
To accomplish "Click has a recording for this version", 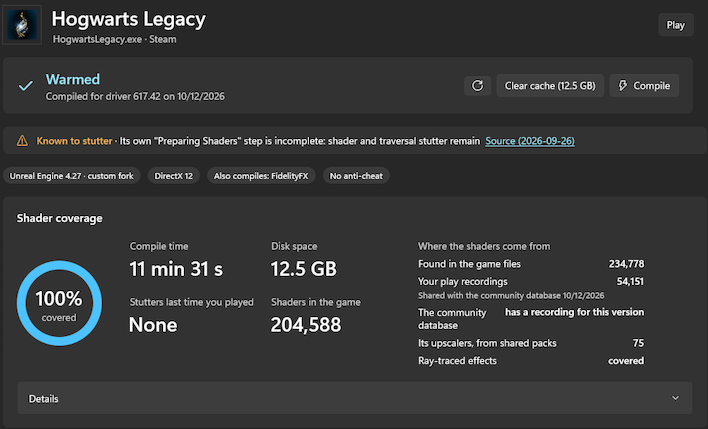I will point(574,312).
